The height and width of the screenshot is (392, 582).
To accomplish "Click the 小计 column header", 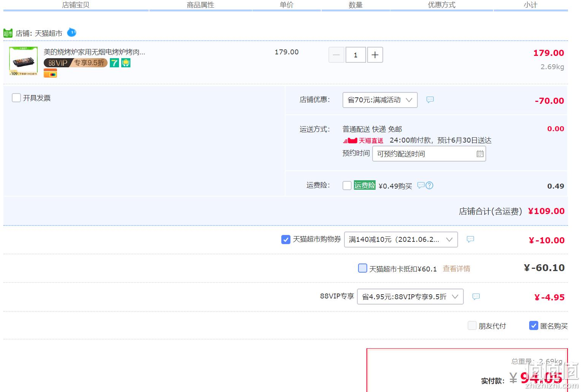I will pyautogui.click(x=531, y=5).
